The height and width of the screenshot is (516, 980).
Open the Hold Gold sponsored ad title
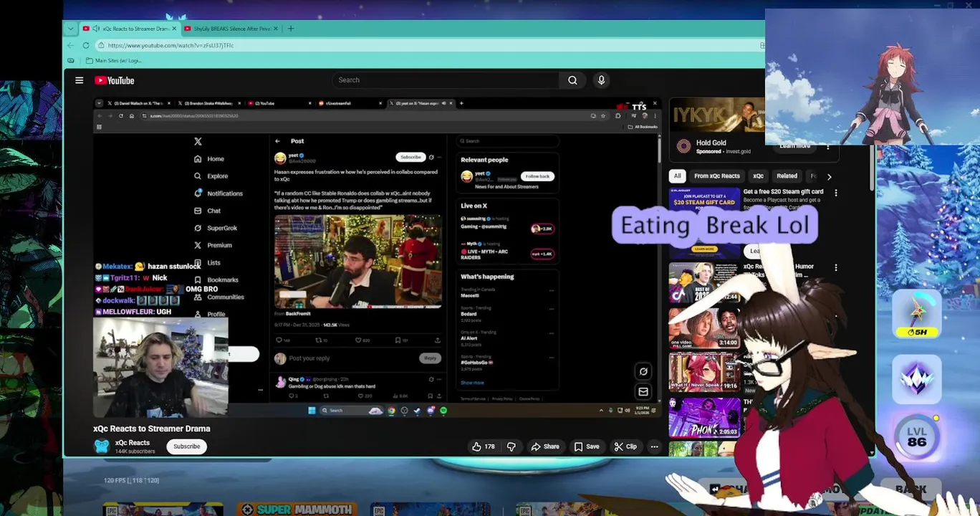point(711,143)
